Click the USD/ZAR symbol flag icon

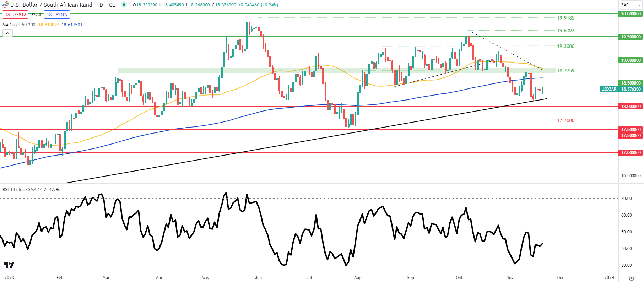click(5, 5)
